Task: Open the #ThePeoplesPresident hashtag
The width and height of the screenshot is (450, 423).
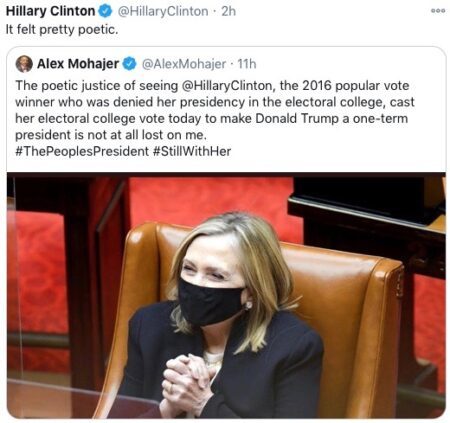Action: coord(82,151)
